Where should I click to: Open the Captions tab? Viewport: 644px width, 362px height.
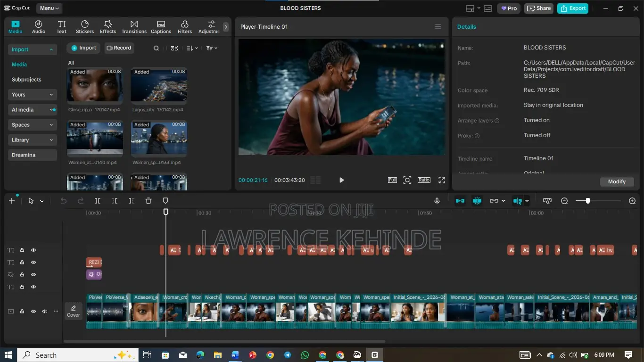pos(161,27)
